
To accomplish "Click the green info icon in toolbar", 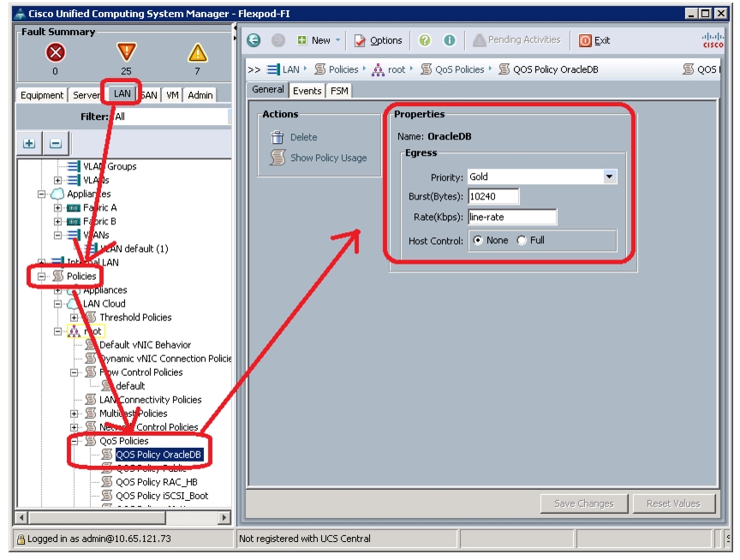I will [450, 40].
